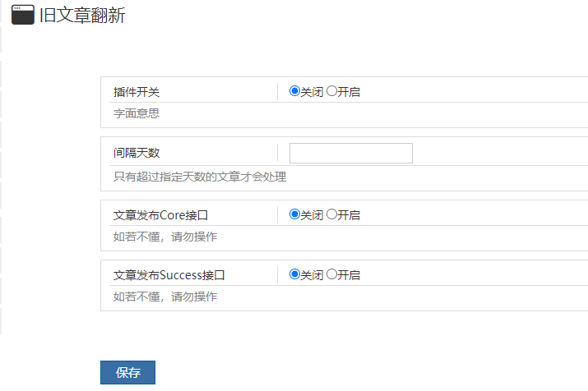Click the 字面意思 description text
The width and height of the screenshot is (588, 391).
[137, 113]
